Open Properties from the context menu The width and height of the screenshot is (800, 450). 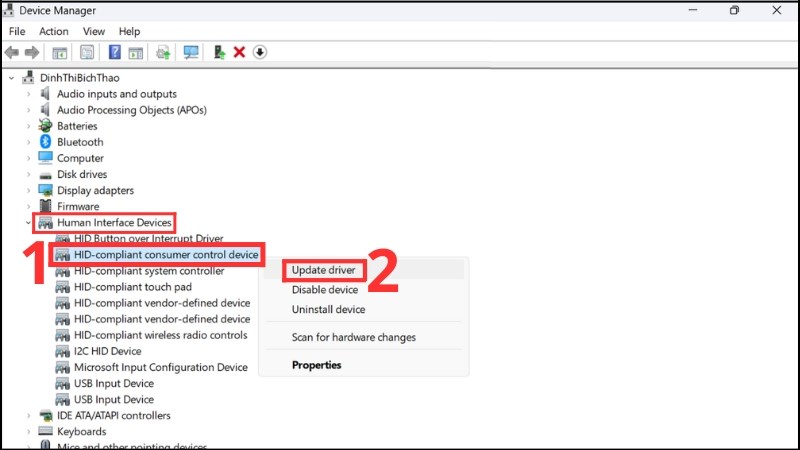click(x=316, y=365)
